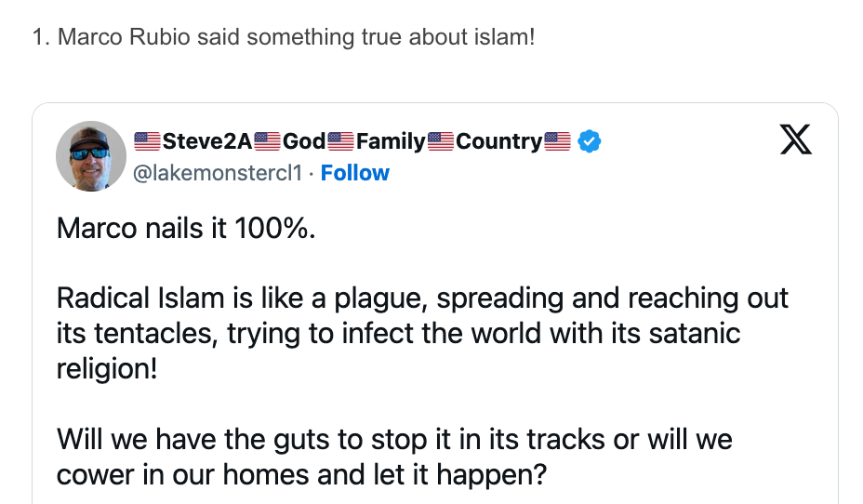Click the X logo in the tweet card
Image resolution: width=863 pixels, height=504 pixels.
(x=794, y=139)
